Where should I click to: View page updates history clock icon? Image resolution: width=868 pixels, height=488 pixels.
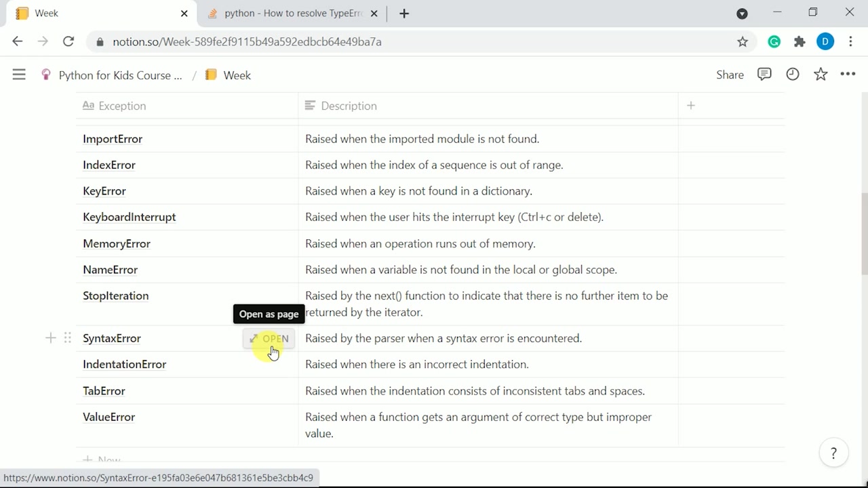pyautogui.click(x=792, y=75)
